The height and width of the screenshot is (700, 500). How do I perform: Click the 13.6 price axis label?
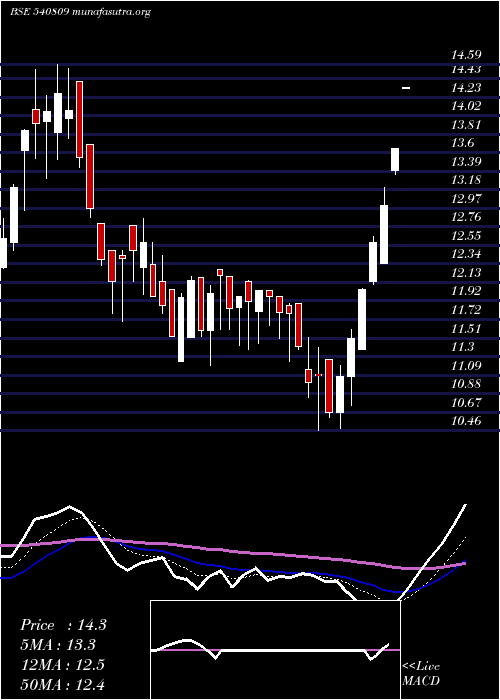tap(462, 143)
